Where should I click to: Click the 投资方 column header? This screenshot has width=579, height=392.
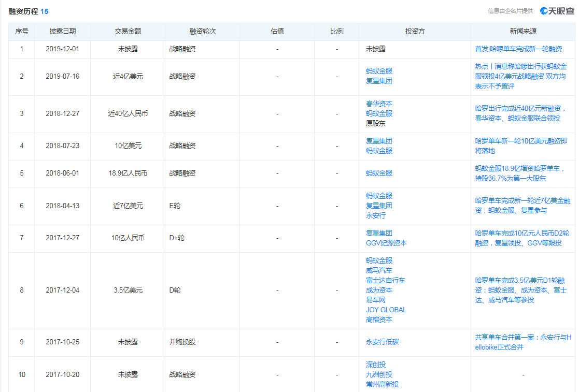(415, 32)
